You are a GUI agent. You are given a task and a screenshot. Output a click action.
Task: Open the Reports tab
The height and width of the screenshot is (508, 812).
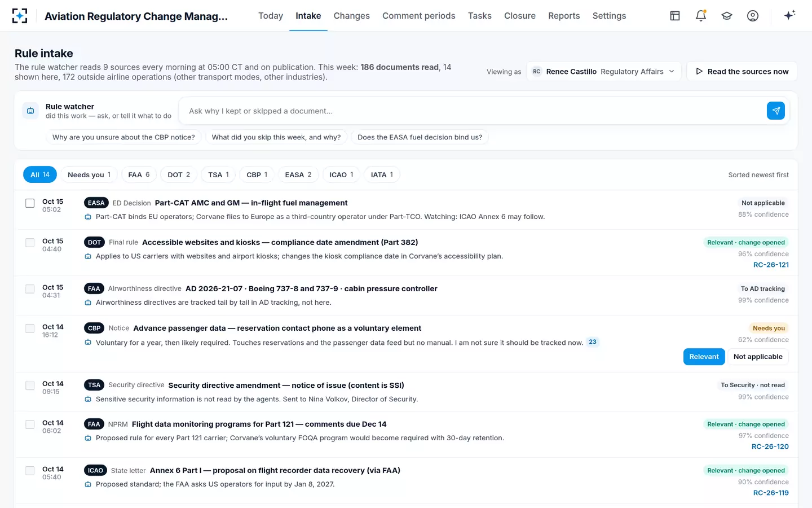564,16
